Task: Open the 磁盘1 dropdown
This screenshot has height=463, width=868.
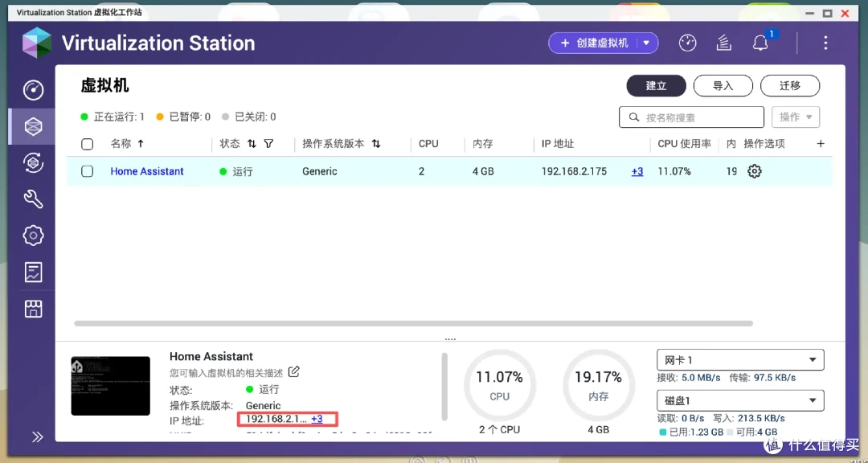Action: tap(740, 400)
